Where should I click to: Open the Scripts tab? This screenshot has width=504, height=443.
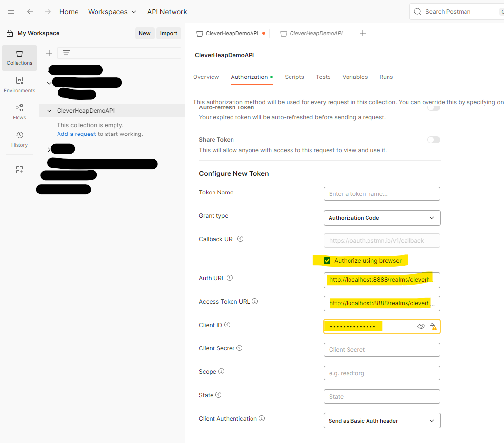click(294, 77)
